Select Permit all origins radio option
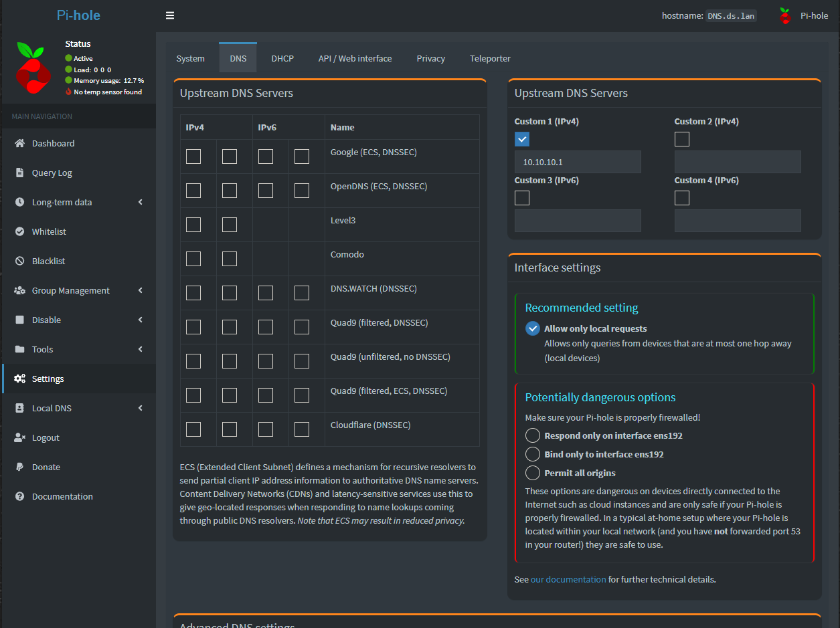Viewport: 840px width, 628px height. 533,473
